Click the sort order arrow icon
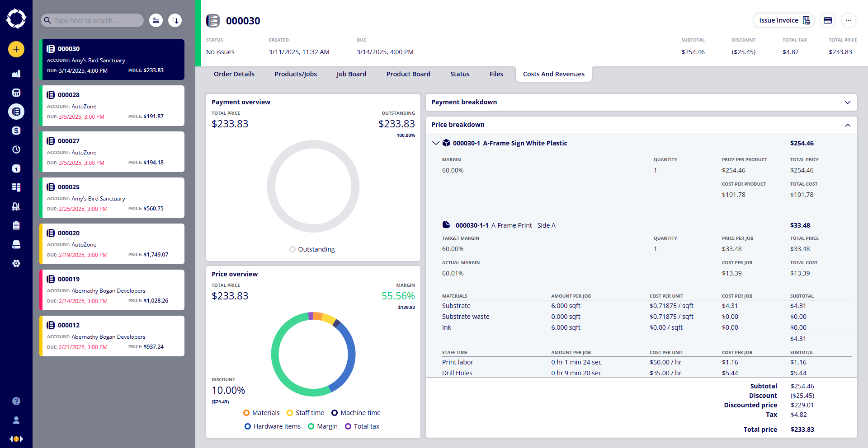Image resolution: width=868 pixels, height=448 pixels. coord(175,20)
